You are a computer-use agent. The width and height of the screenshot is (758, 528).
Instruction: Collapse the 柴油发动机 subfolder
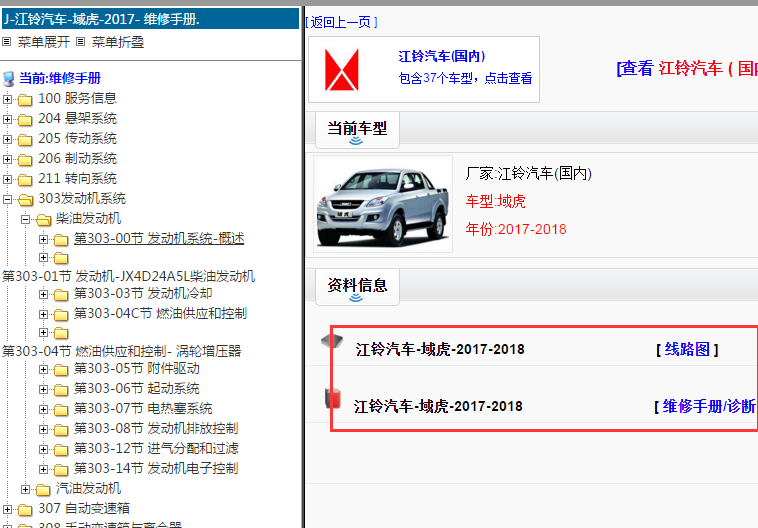tap(25, 219)
